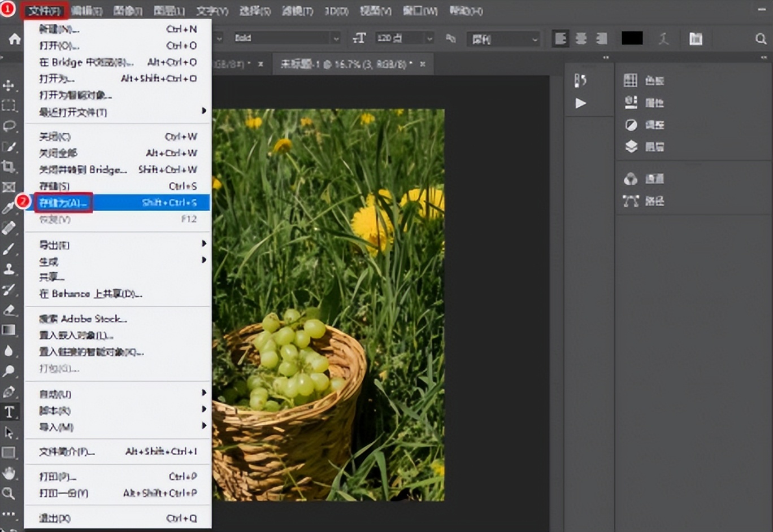Select the Horizontal Type tool
The image size is (773, 532).
[x=9, y=412]
